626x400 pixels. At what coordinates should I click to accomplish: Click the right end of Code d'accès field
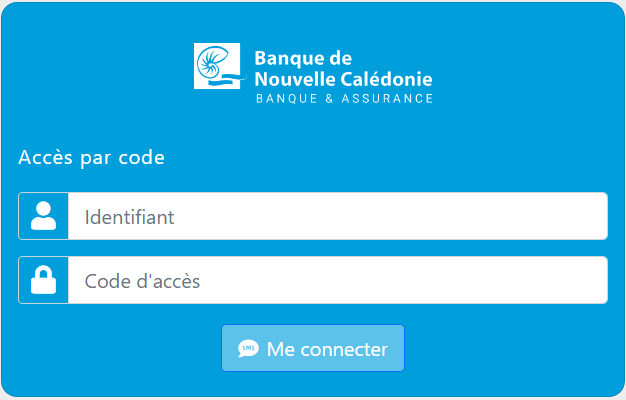pos(590,280)
